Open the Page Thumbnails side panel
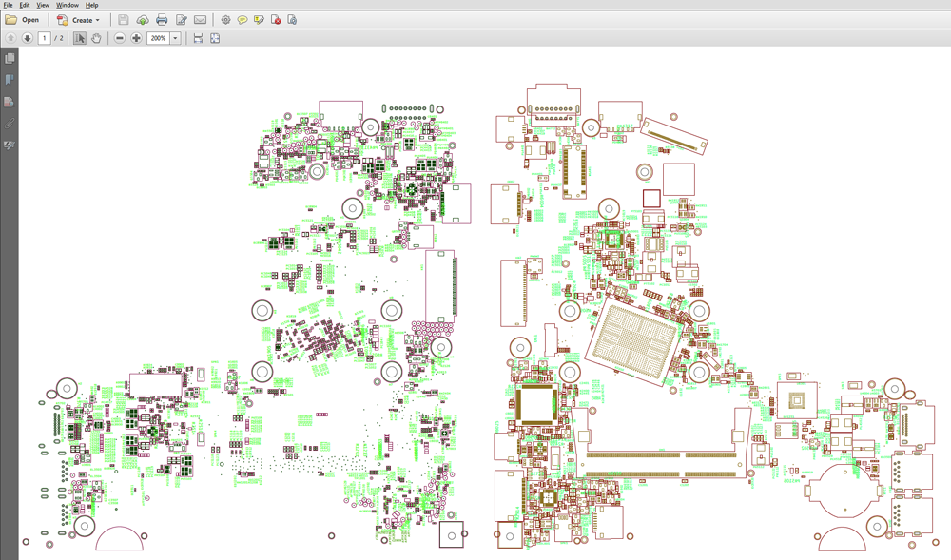Image resolution: width=951 pixels, height=560 pixels. (10, 58)
